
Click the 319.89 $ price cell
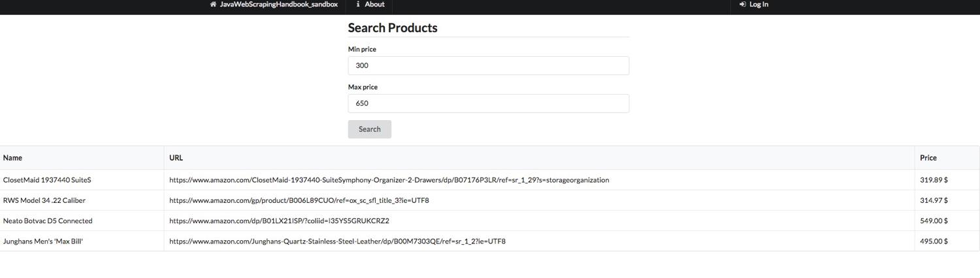pos(947,180)
